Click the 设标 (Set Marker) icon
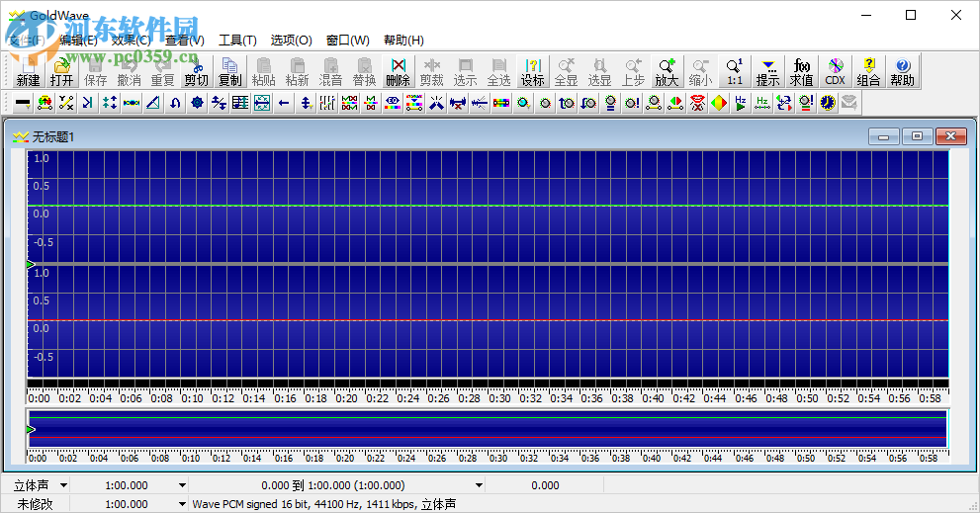The width and height of the screenshot is (980, 513). coord(532,71)
